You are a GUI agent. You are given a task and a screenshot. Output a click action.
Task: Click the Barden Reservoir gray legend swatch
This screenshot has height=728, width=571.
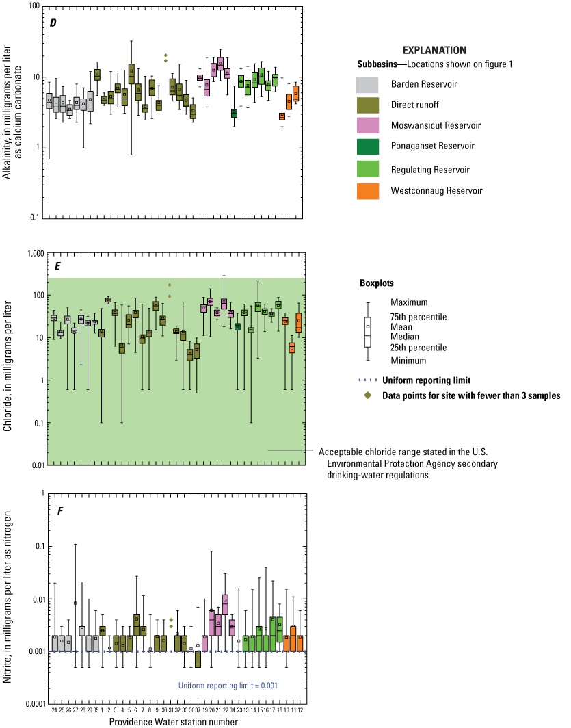369,85
